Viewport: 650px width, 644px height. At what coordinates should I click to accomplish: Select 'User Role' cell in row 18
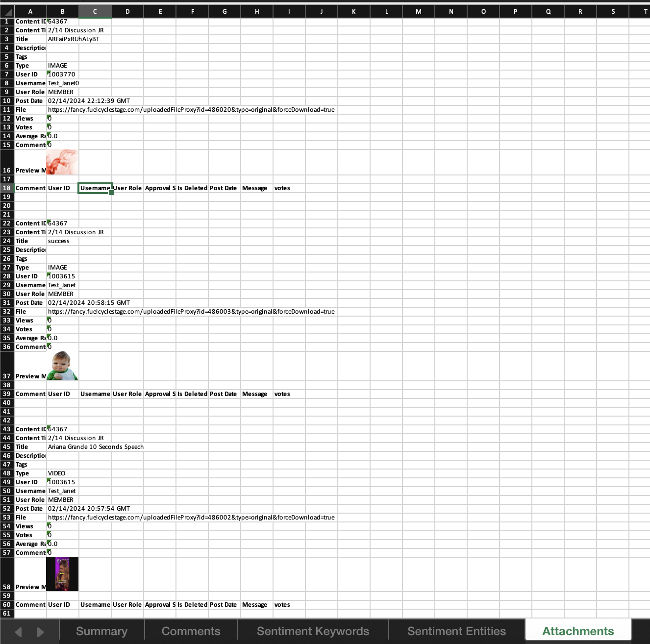click(x=127, y=188)
